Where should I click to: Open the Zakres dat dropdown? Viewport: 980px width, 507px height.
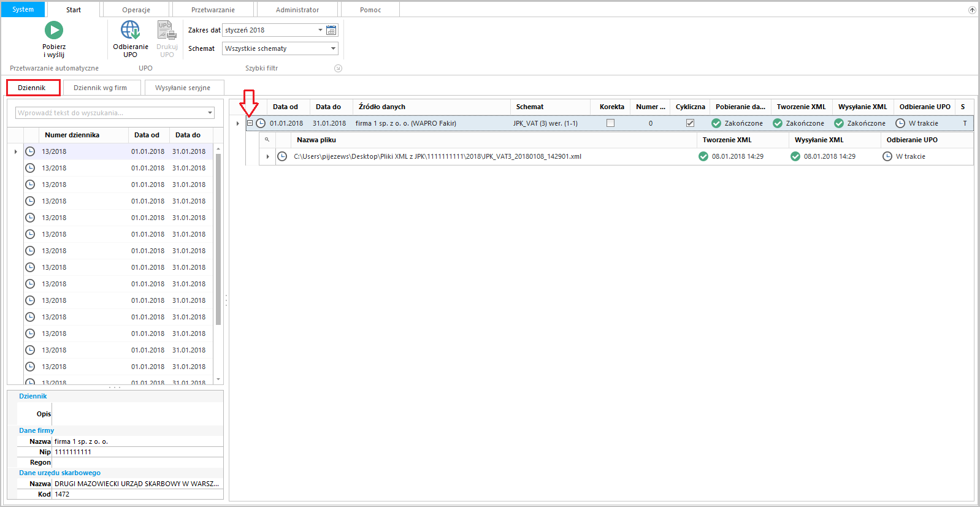[x=320, y=30]
